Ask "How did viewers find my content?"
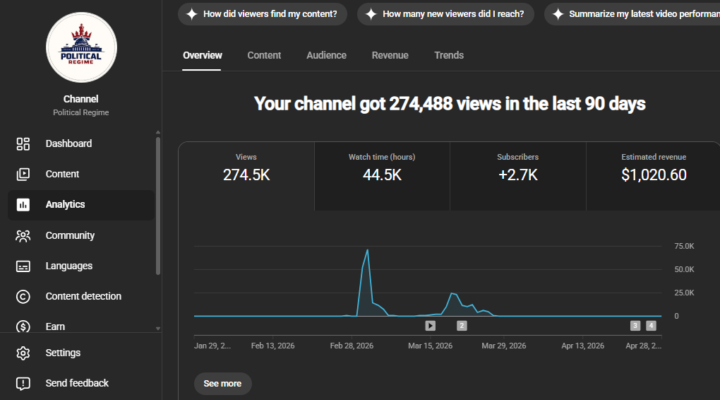 (262, 14)
